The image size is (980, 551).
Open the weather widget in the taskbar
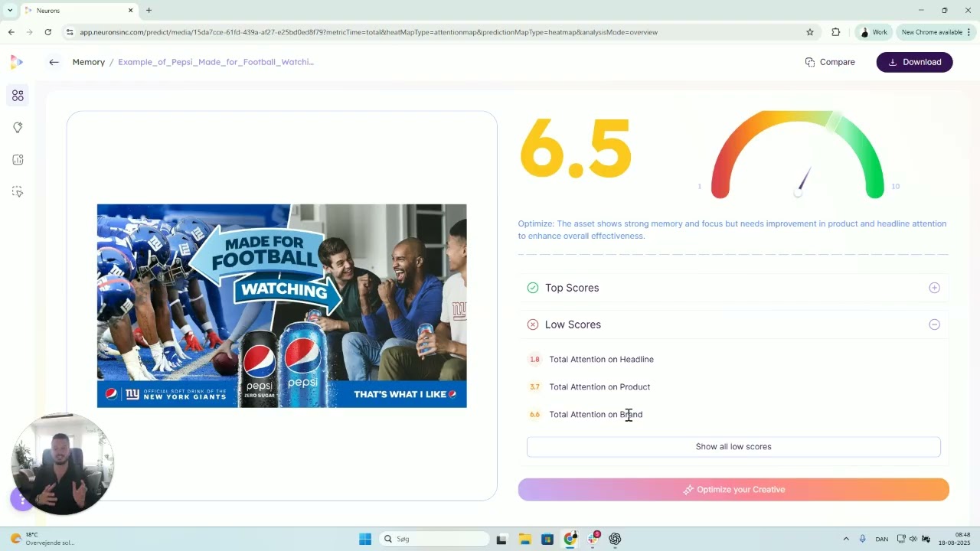tap(42, 539)
